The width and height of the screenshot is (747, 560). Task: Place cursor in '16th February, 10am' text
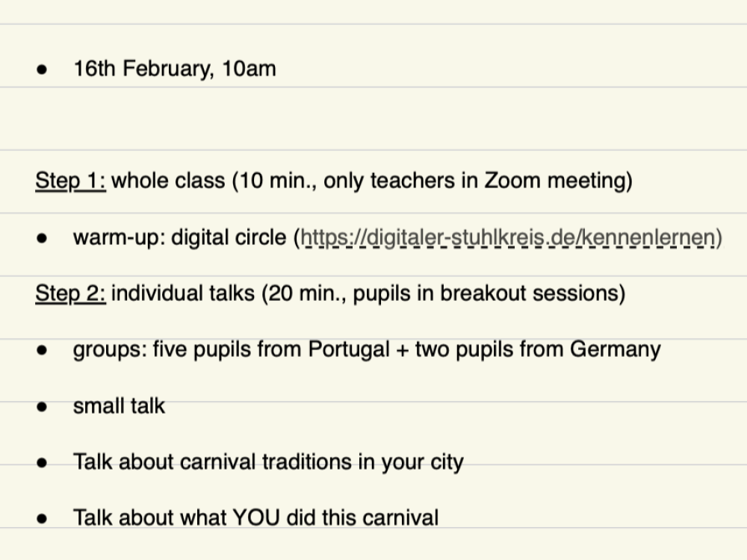pyautogui.click(x=175, y=69)
